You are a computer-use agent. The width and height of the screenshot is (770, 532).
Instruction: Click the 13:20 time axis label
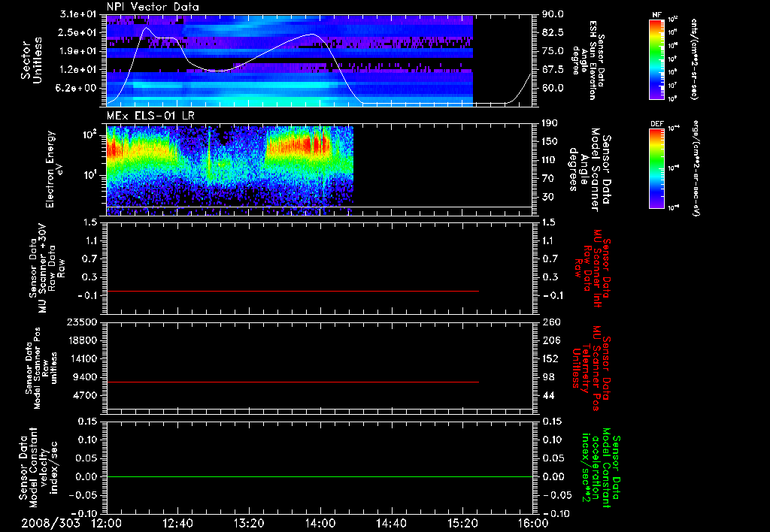[x=249, y=523]
